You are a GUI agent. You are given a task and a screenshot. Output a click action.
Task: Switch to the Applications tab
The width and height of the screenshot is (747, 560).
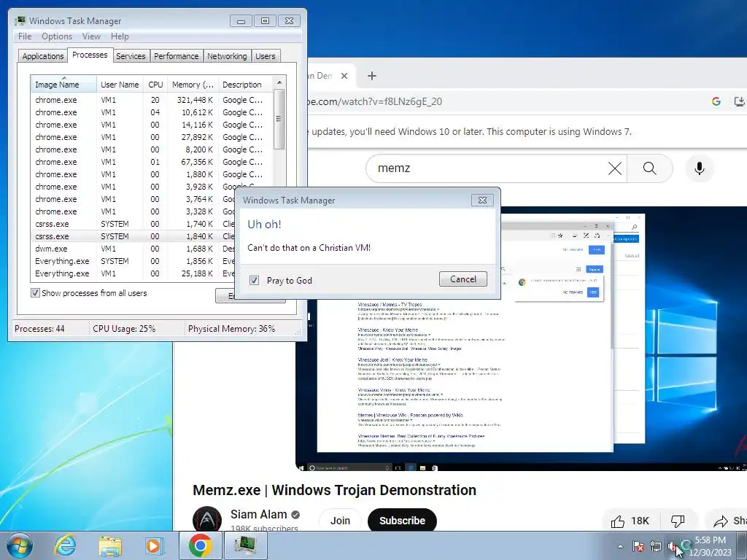(x=43, y=56)
